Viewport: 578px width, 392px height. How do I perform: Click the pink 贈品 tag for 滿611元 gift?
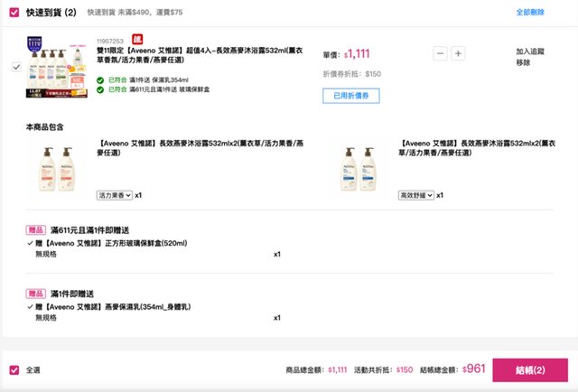coord(36,230)
